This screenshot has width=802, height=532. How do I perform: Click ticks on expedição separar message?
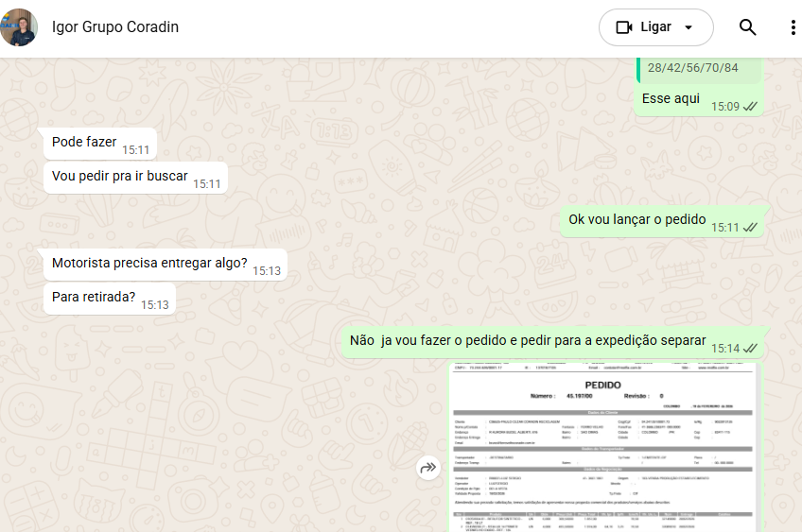[x=750, y=349]
